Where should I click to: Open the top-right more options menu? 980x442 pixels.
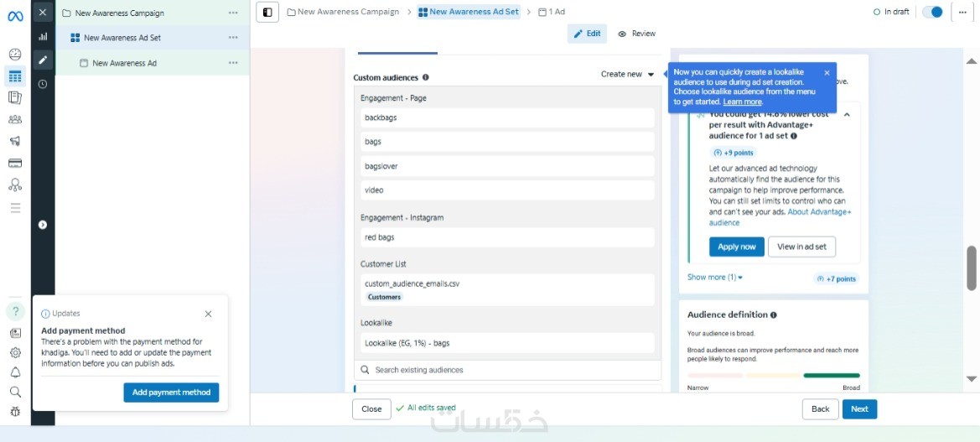(962, 12)
